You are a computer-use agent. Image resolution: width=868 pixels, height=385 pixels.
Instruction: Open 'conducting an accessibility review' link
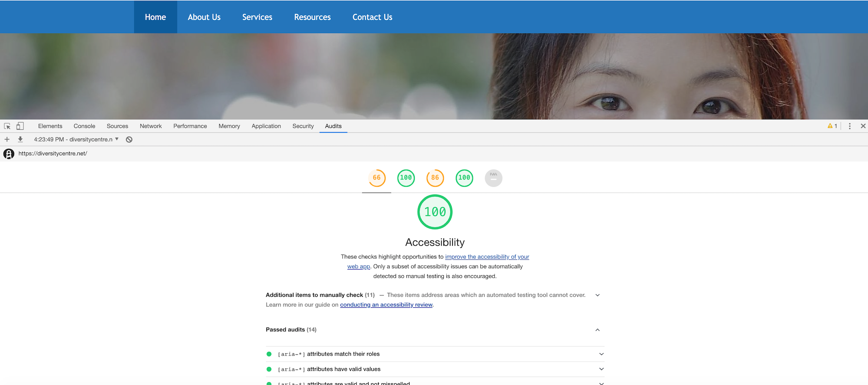click(386, 305)
